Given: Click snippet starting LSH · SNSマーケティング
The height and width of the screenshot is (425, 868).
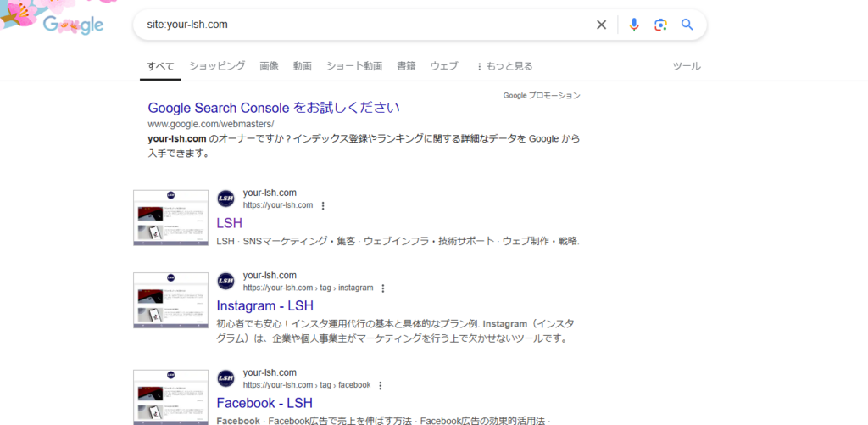Looking at the screenshot, I should click(398, 242).
